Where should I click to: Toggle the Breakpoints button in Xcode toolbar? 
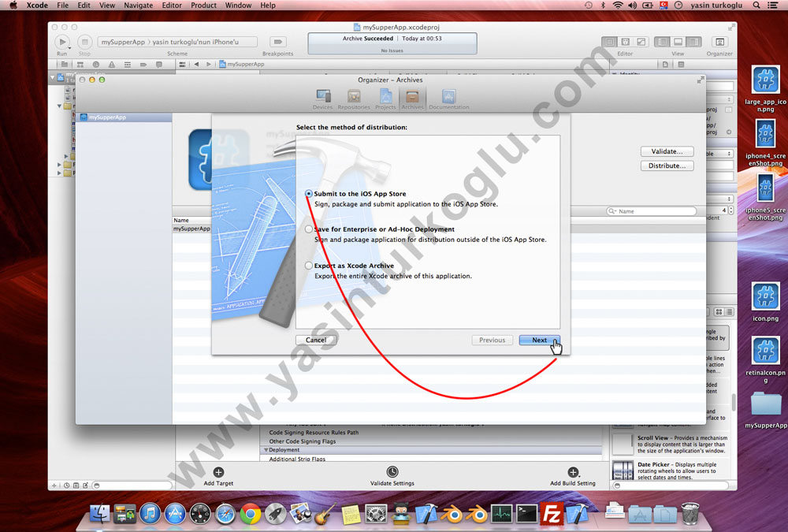277,42
